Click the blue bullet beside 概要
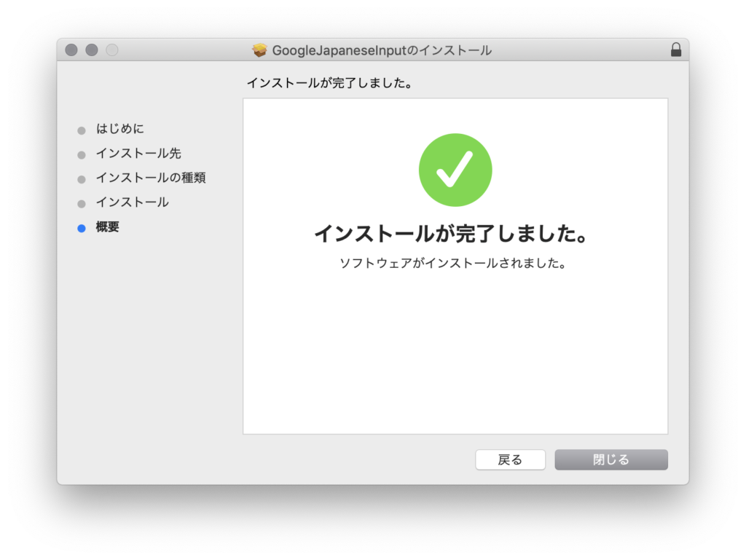Image resolution: width=746 pixels, height=560 pixels. (82, 228)
